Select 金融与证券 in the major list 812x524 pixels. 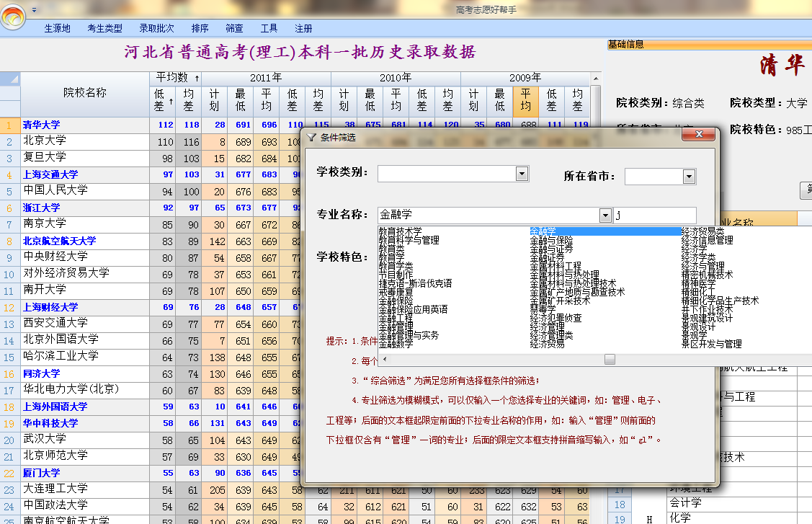551,249
